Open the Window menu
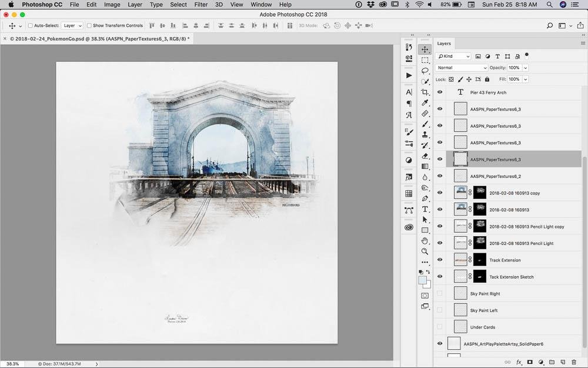Screen dimensions: 588x368 261,5
